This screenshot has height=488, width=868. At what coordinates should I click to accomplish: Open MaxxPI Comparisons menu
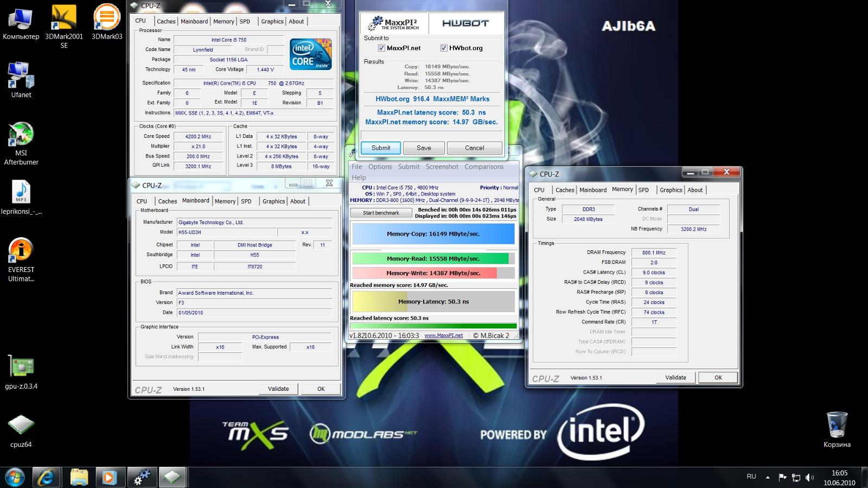484,167
